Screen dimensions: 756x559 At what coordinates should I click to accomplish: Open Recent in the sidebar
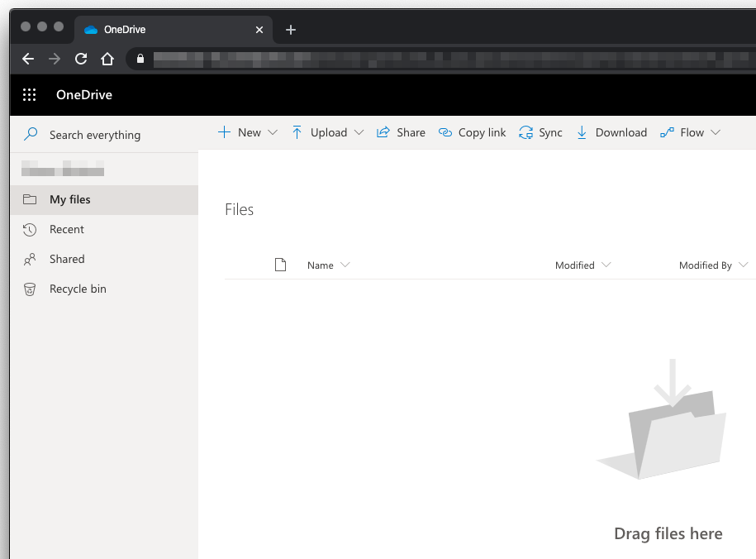click(x=104, y=229)
